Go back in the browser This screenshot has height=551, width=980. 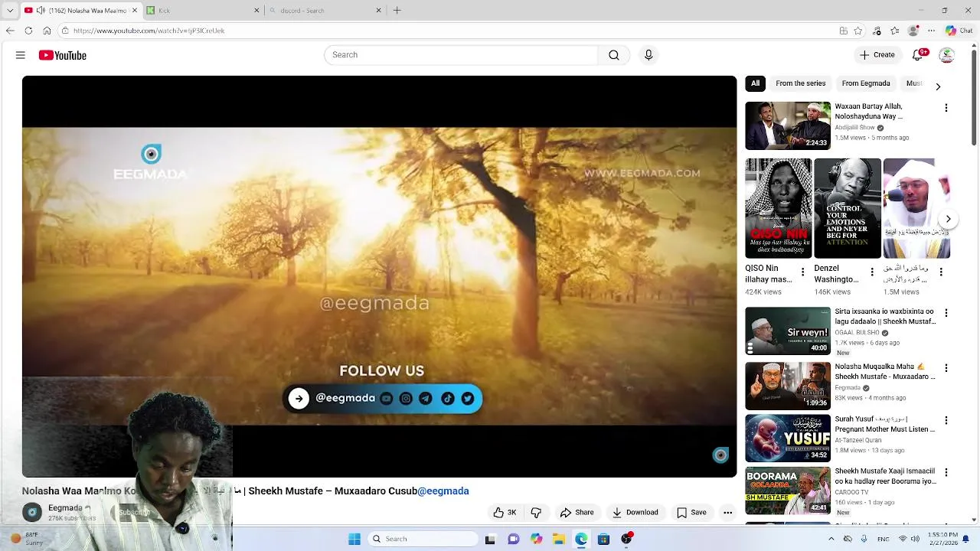tap(10, 31)
